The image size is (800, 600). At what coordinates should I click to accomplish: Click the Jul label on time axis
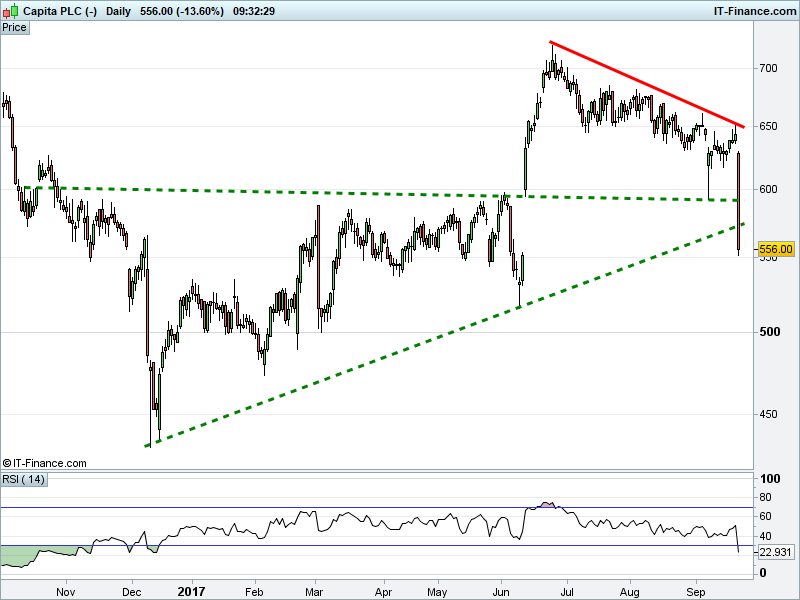point(567,592)
